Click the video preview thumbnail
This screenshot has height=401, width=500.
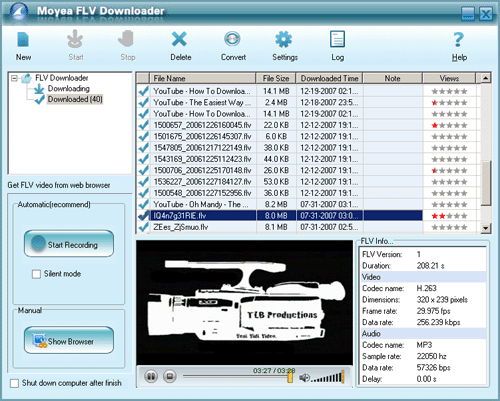click(x=244, y=303)
